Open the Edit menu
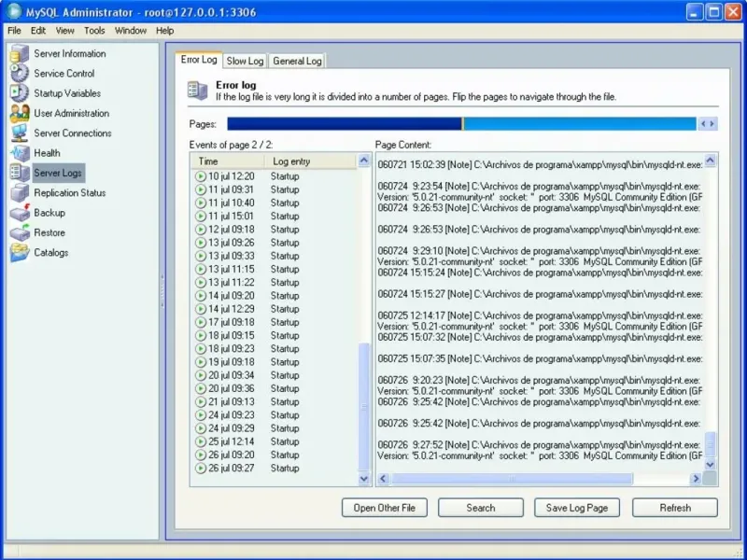 [38, 31]
